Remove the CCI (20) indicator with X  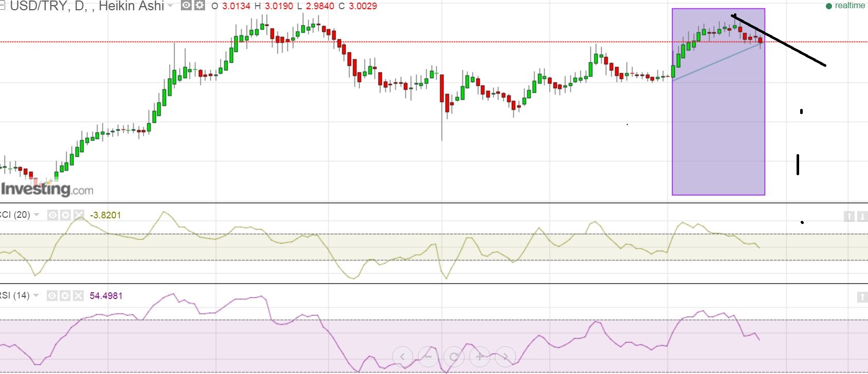click(78, 215)
